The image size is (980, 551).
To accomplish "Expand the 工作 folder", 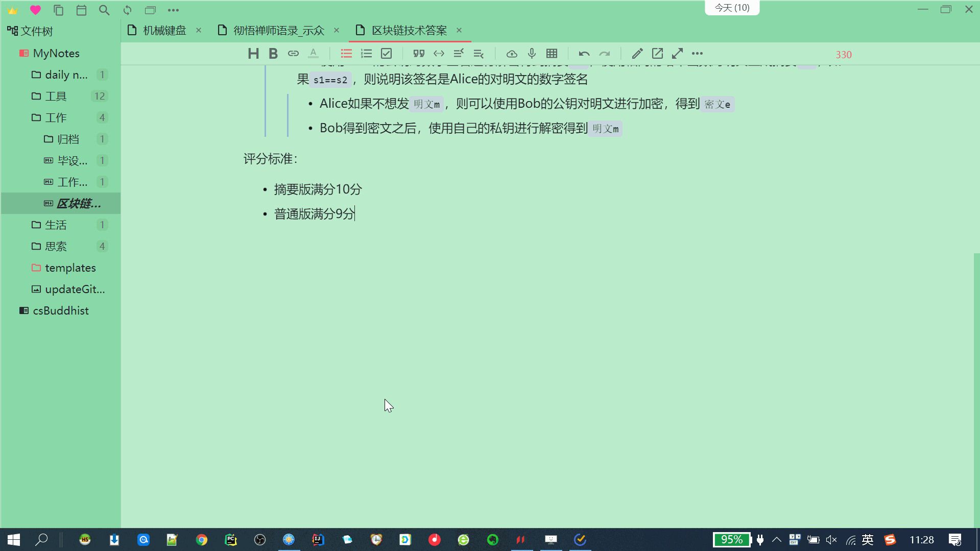I will (56, 117).
